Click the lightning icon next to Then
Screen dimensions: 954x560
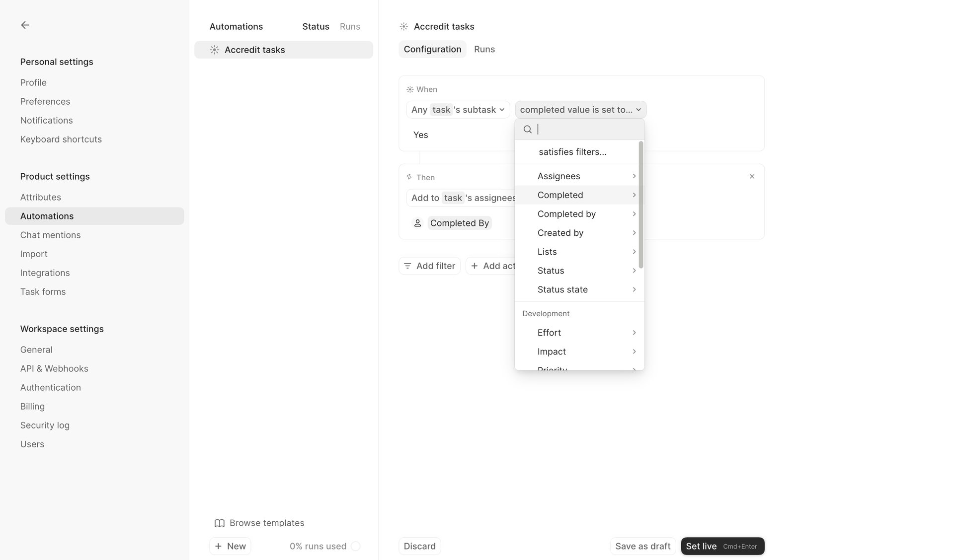click(x=409, y=177)
